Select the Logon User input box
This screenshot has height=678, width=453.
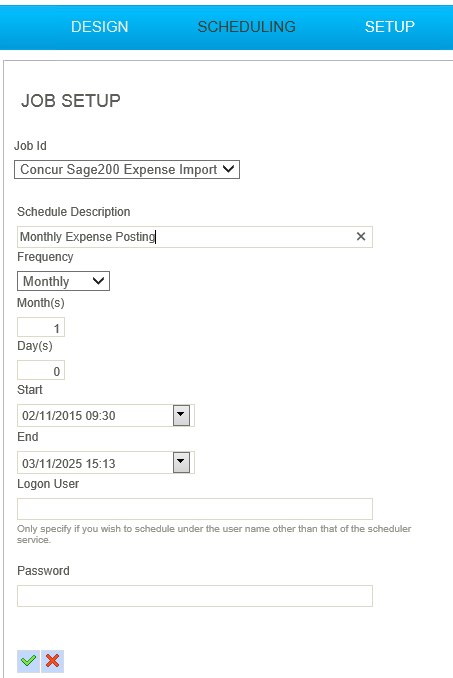click(x=195, y=509)
